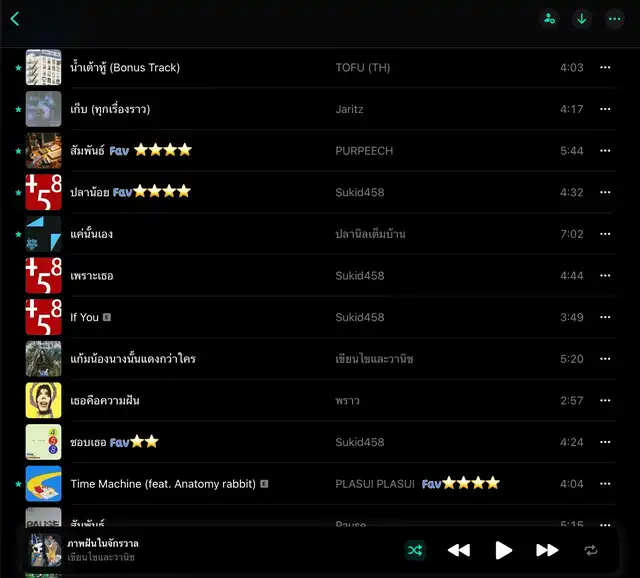Image resolution: width=640 pixels, height=578 pixels.
Task: Select the song If You
Action: [x=84, y=317]
